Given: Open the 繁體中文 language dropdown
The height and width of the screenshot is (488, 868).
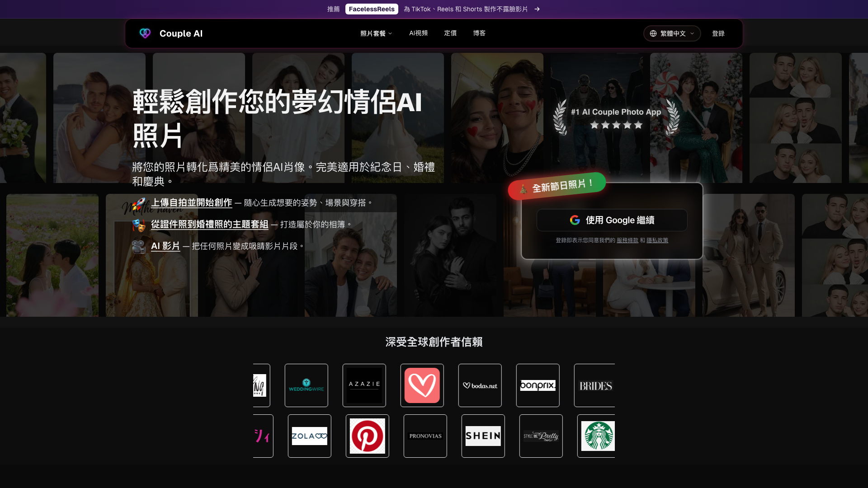Looking at the screenshot, I should point(672,33).
